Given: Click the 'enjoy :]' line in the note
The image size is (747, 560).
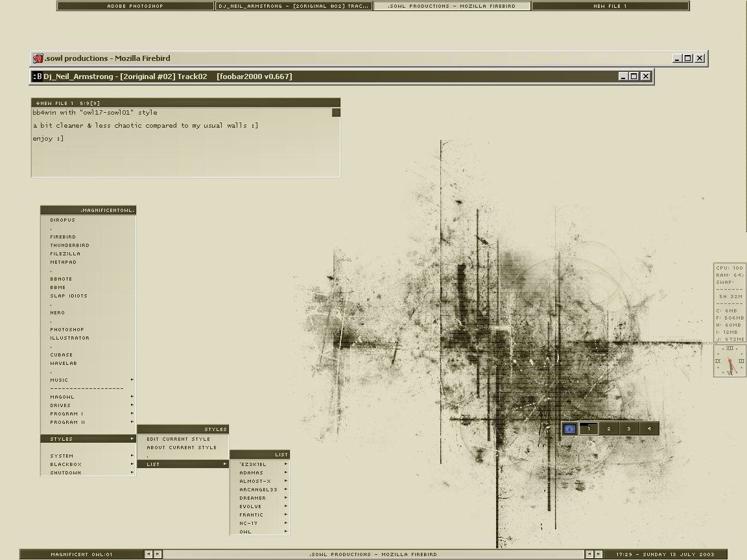Looking at the screenshot, I should (x=48, y=139).
